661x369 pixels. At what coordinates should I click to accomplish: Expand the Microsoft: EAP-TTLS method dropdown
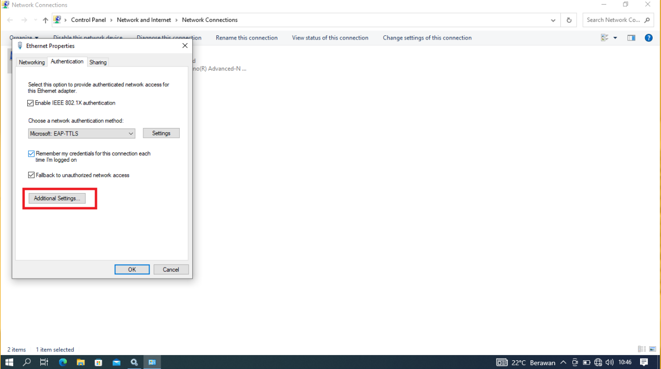click(81, 134)
